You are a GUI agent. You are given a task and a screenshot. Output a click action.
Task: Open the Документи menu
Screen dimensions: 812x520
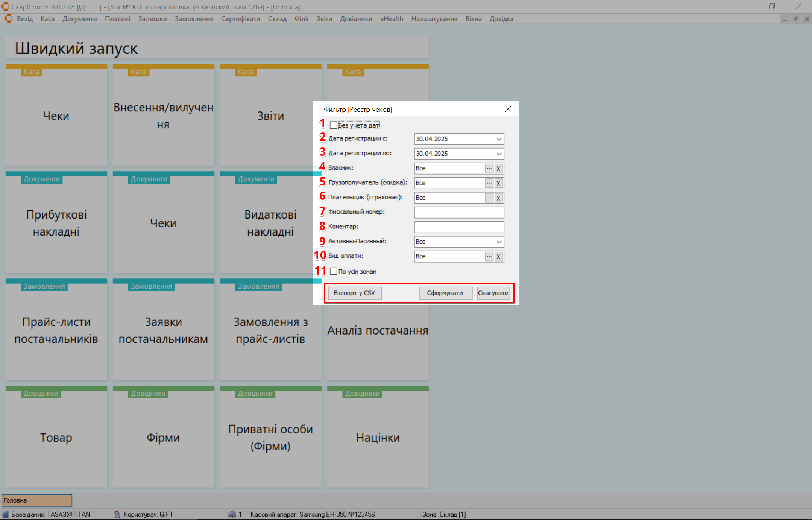click(x=79, y=19)
